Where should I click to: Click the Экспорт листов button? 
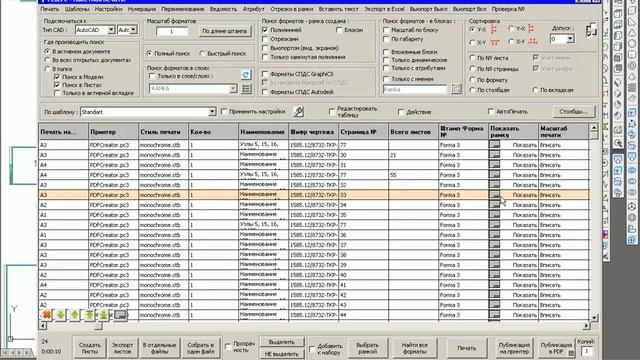pos(122,348)
